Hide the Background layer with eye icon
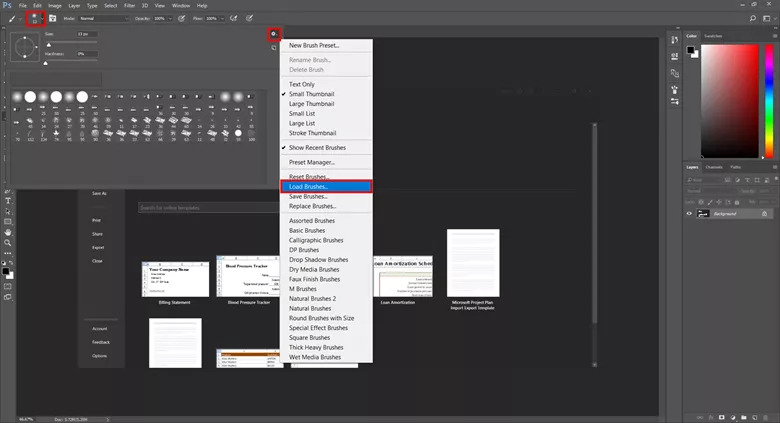The height and width of the screenshot is (423, 780). coord(689,213)
